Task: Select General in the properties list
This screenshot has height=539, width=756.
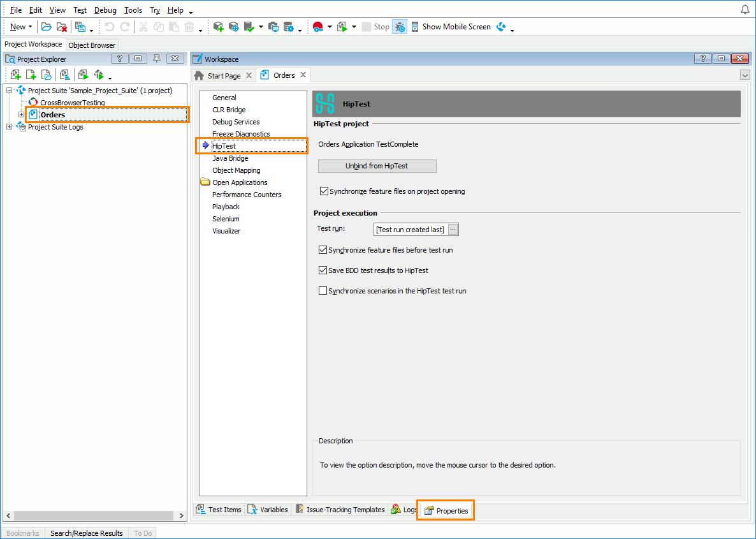Action: (x=224, y=98)
